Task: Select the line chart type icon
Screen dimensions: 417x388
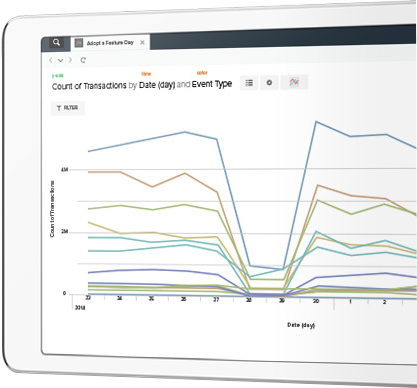Action: pyautogui.click(x=294, y=82)
